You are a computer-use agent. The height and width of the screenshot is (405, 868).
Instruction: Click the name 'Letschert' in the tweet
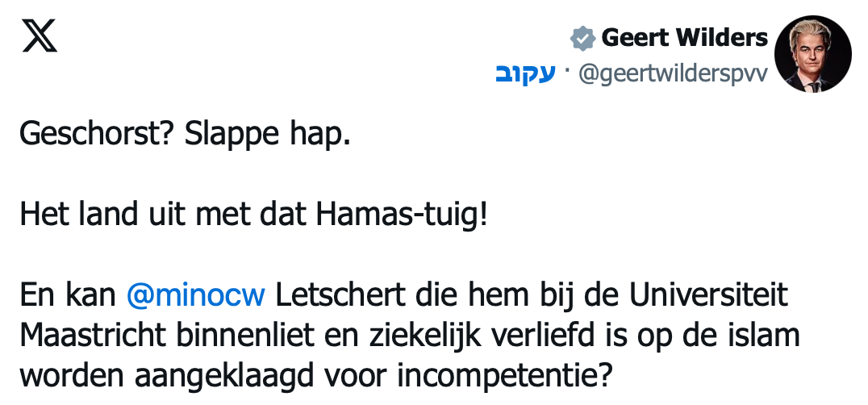[340, 295]
